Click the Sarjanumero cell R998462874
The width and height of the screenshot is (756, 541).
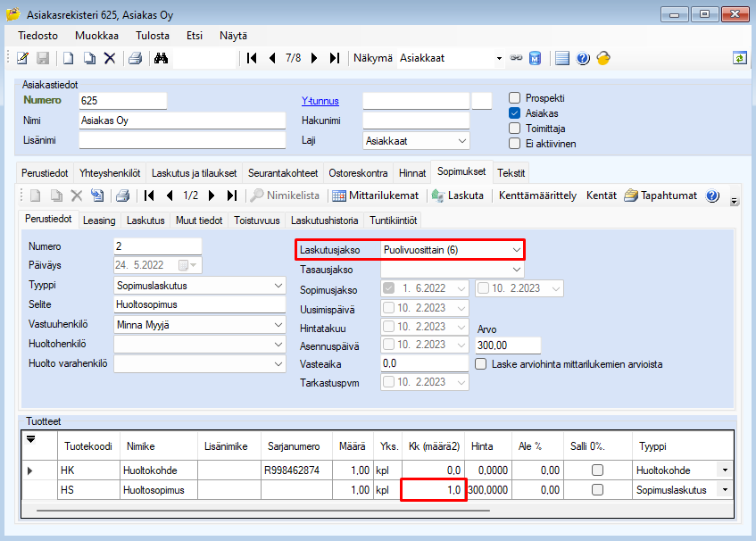[x=296, y=470]
